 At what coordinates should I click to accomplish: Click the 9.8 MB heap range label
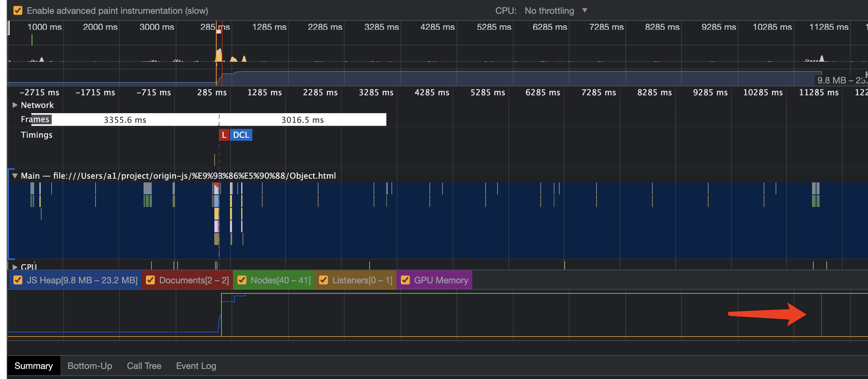[841, 80]
